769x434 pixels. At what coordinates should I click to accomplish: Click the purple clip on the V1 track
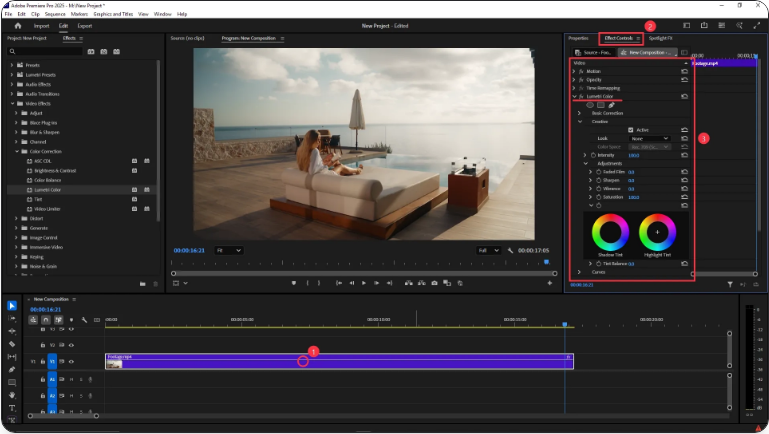coord(400,360)
